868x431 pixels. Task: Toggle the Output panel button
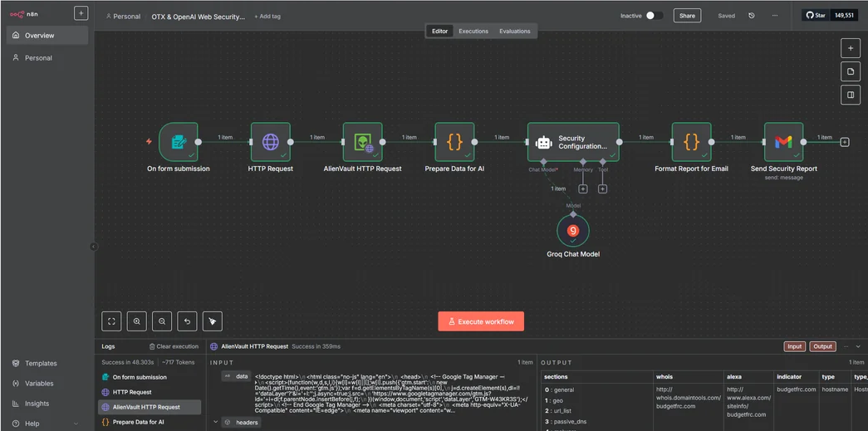coord(822,346)
